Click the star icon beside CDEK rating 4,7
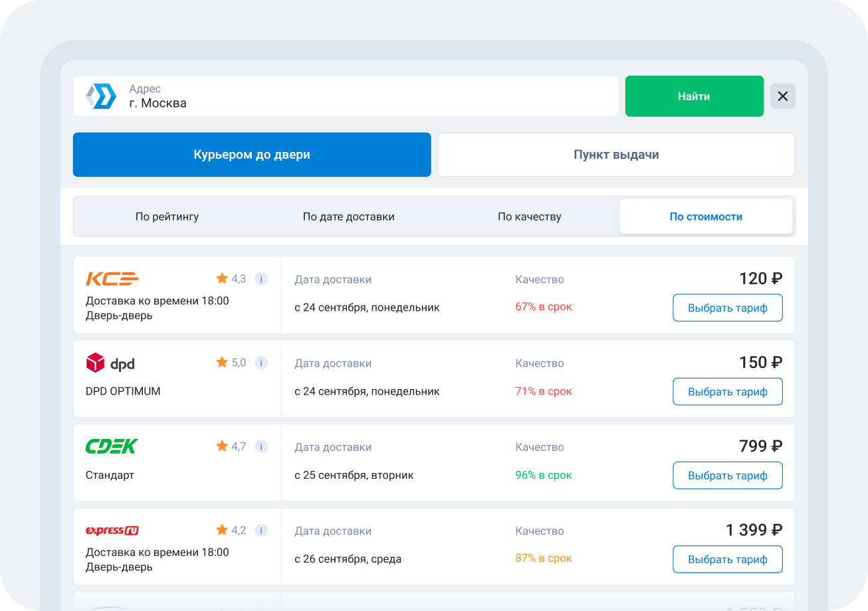 (x=222, y=446)
